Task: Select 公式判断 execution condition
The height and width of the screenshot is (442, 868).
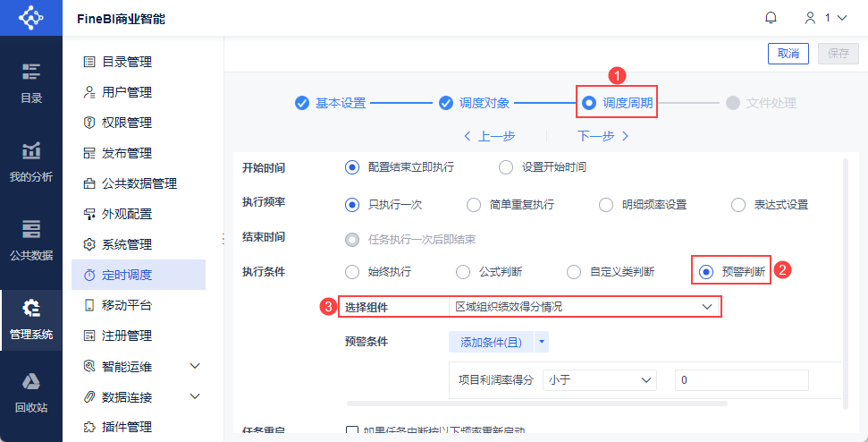Action: coord(489,272)
